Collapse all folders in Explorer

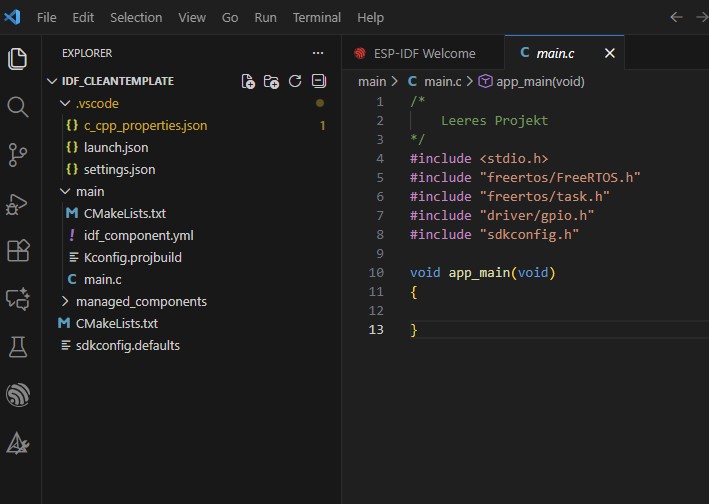pyautogui.click(x=319, y=81)
